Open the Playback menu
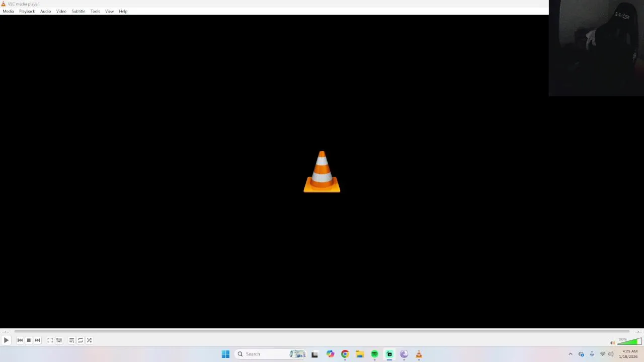Viewport: 644px width, 362px height. coord(27,11)
